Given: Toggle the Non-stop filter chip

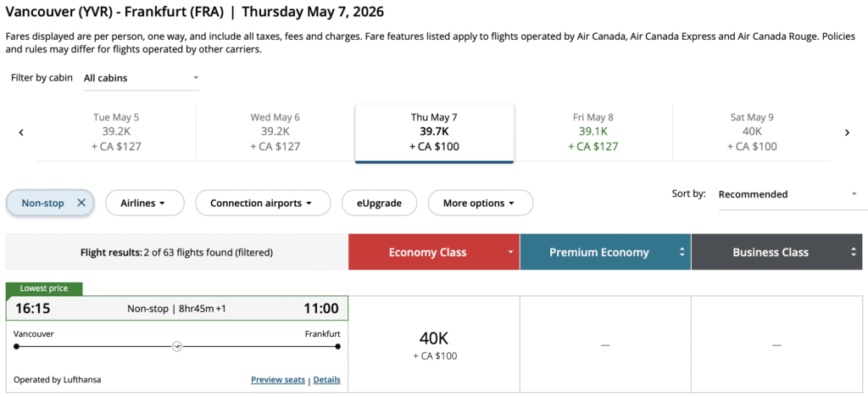Looking at the screenshot, I should tap(43, 204).
